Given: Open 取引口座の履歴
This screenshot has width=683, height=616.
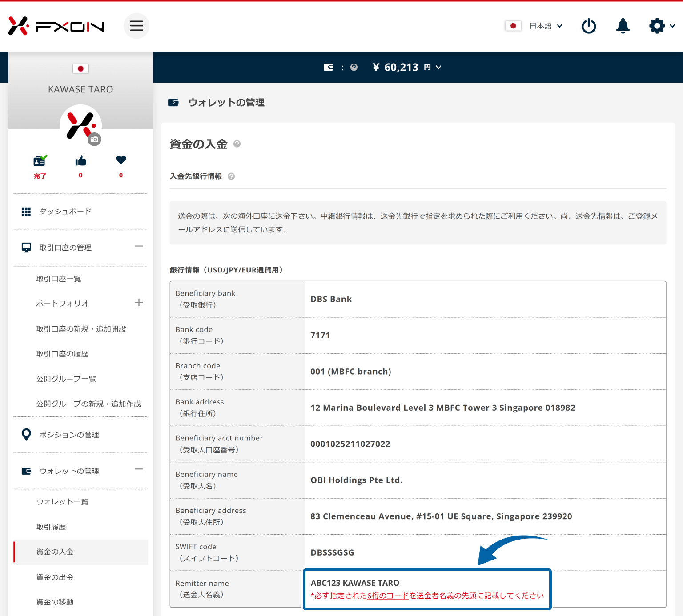Looking at the screenshot, I should pyautogui.click(x=62, y=354).
